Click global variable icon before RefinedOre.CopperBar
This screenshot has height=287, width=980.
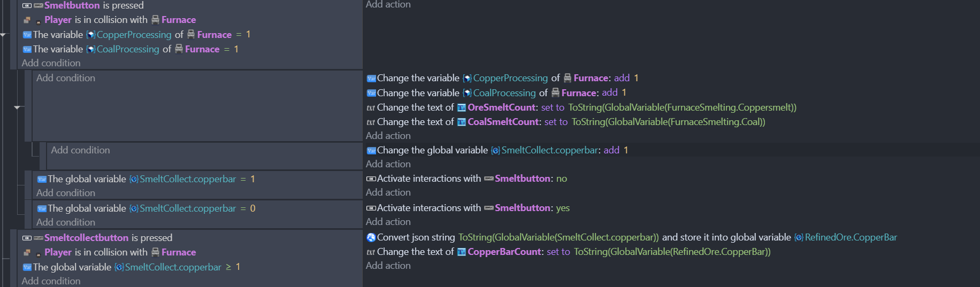(799, 237)
